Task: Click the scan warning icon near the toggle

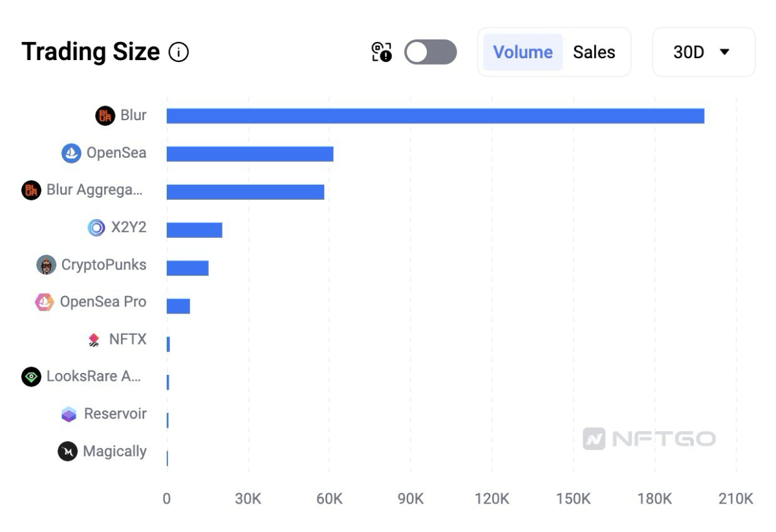Action: click(x=382, y=52)
